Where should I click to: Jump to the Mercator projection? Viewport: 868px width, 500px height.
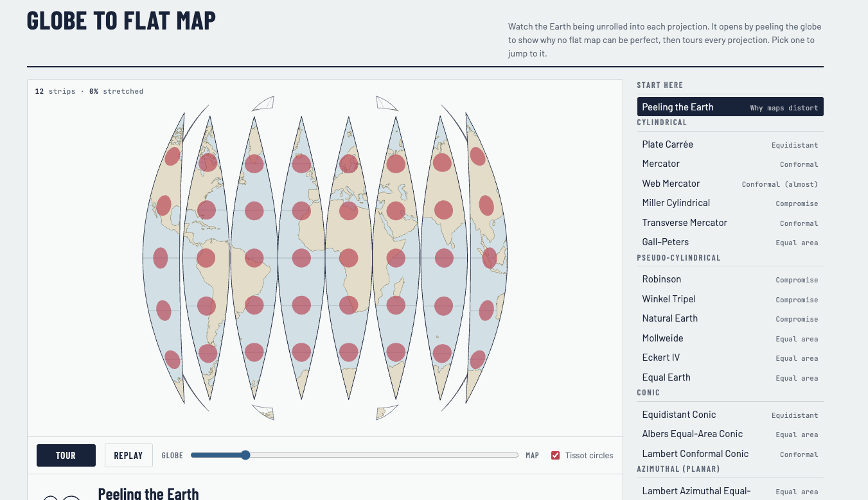pyautogui.click(x=730, y=164)
